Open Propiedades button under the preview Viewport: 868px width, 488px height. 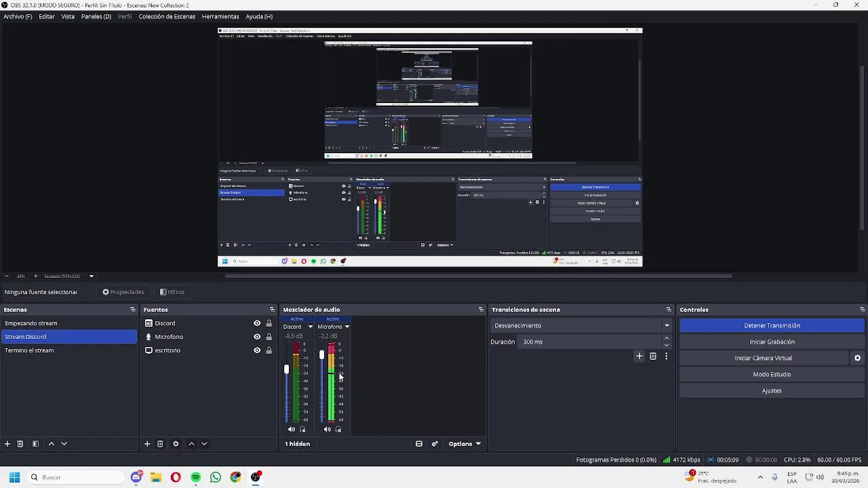click(123, 292)
